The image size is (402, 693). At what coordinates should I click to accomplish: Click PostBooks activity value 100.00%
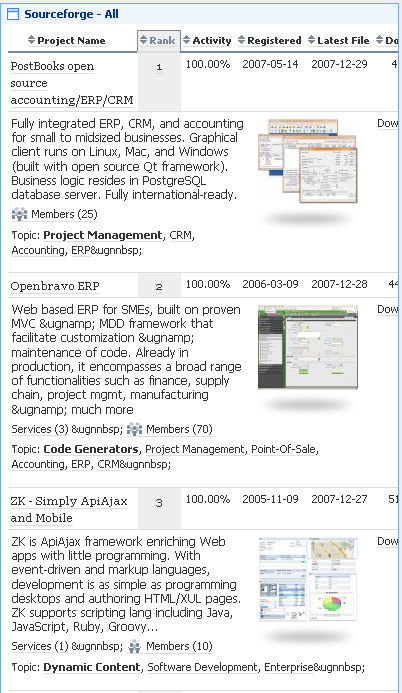(x=208, y=64)
